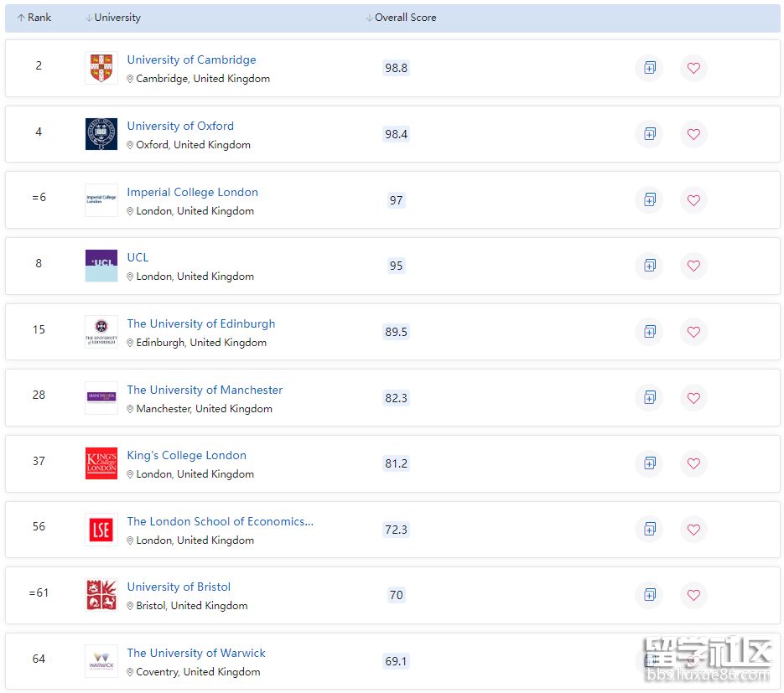
Task: Click the rank value '=6'
Action: pos(39,198)
